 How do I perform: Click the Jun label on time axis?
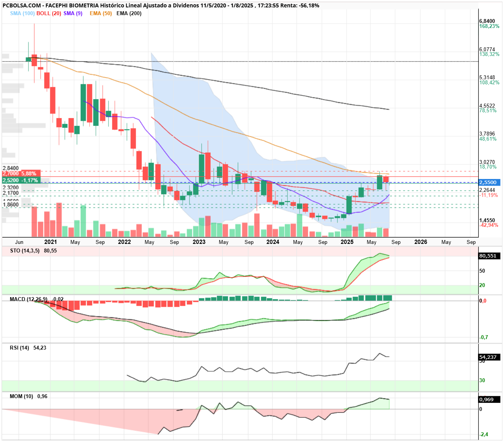click(x=19, y=242)
